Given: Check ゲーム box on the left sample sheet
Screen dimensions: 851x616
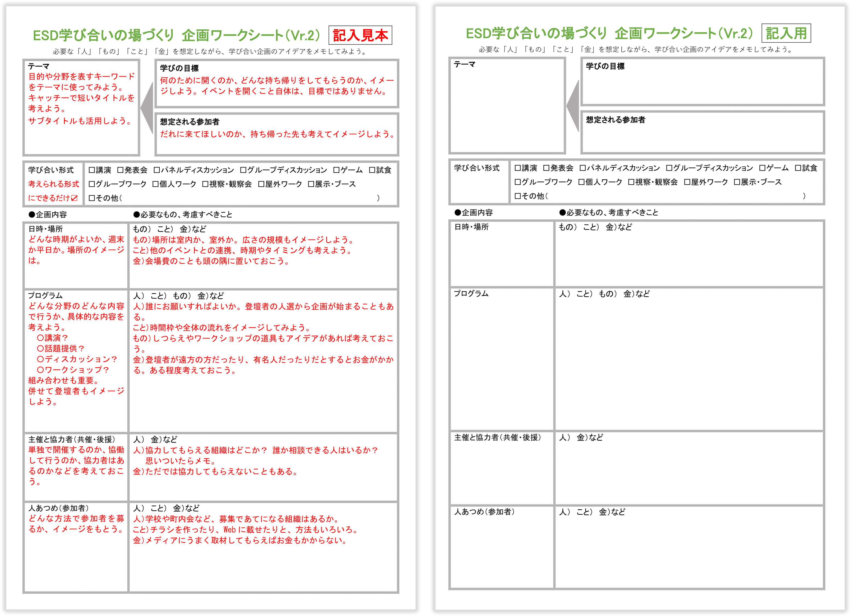Looking at the screenshot, I should tap(336, 170).
